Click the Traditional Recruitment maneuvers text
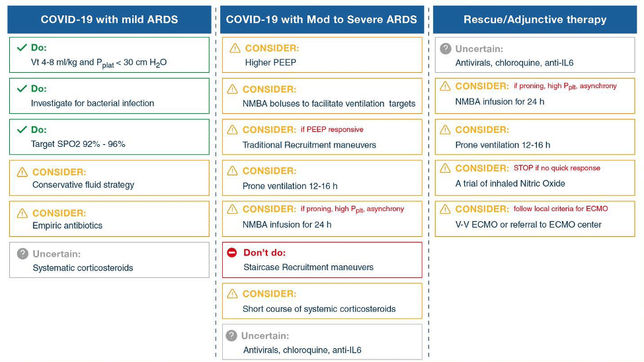The image size is (644, 362). click(309, 145)
